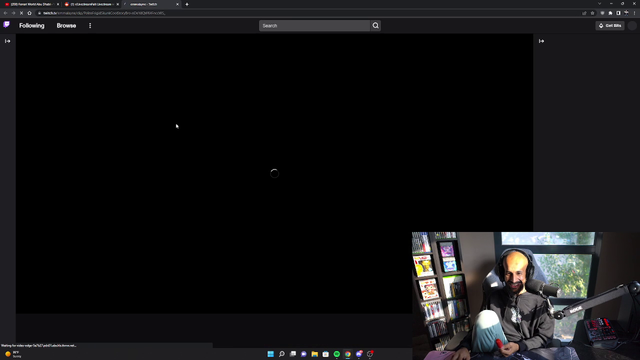Viewport: 640px width, 360px height.
Task: Open Task View on taskbar
Action: click(x=293, y=354)
